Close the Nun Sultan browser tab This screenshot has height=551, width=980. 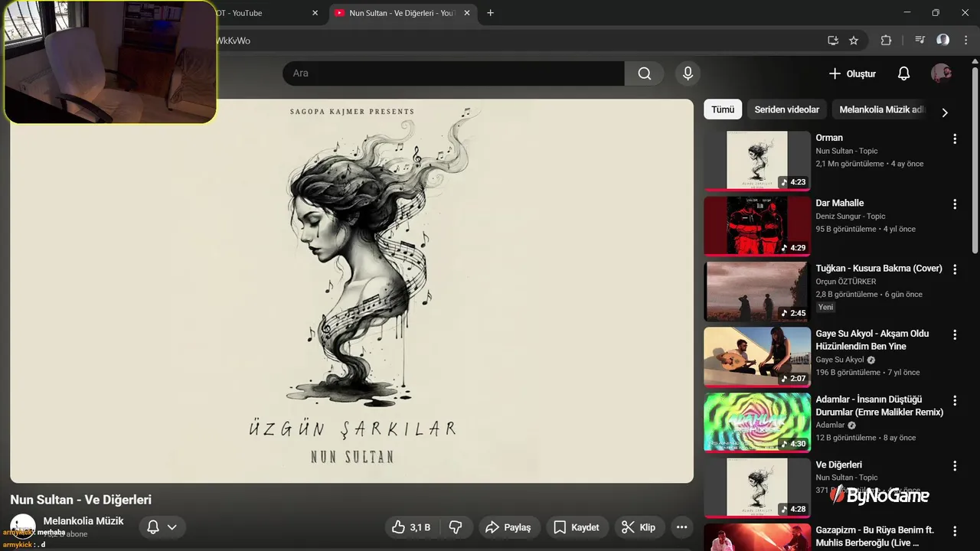[x=466, y=13]
